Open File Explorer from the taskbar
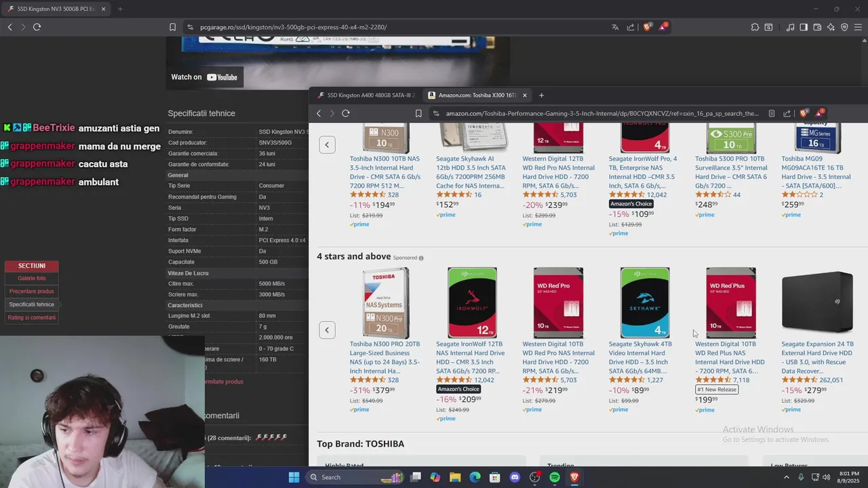This screenshot has width=868, height=488. (x=455, y=477)
